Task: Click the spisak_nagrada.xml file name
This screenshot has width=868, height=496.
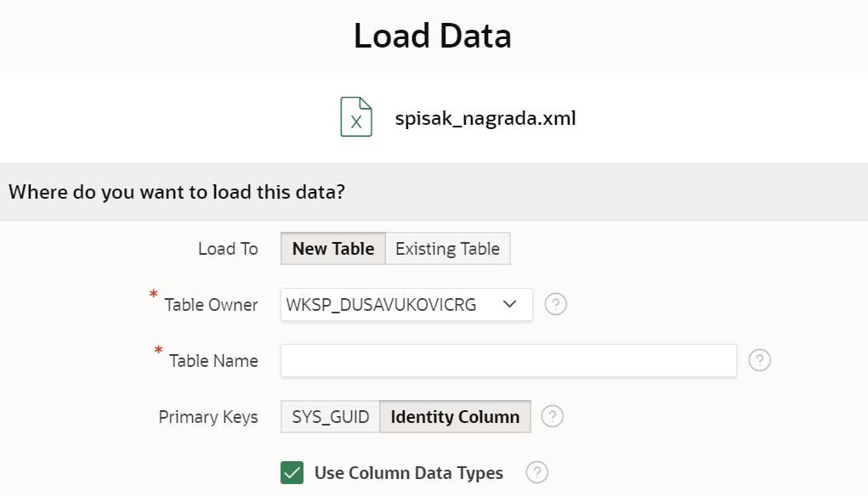Action: [485, 118]
